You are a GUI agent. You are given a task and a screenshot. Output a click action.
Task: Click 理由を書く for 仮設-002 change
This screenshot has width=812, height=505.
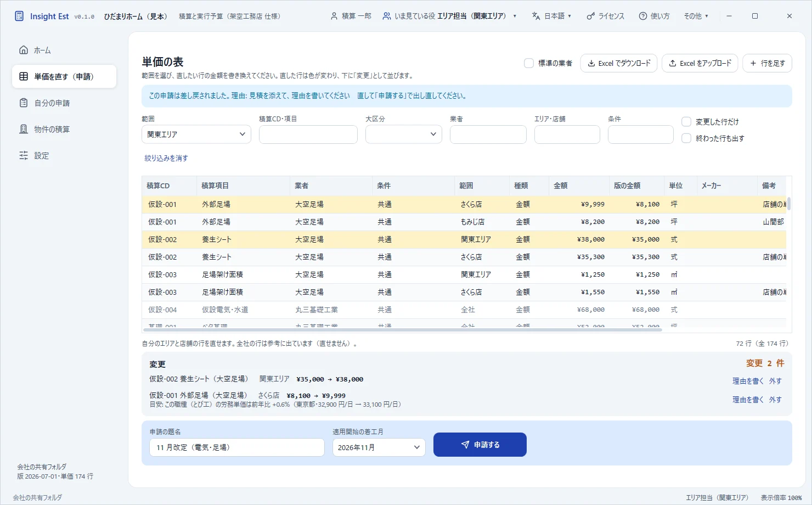(748, 381)
